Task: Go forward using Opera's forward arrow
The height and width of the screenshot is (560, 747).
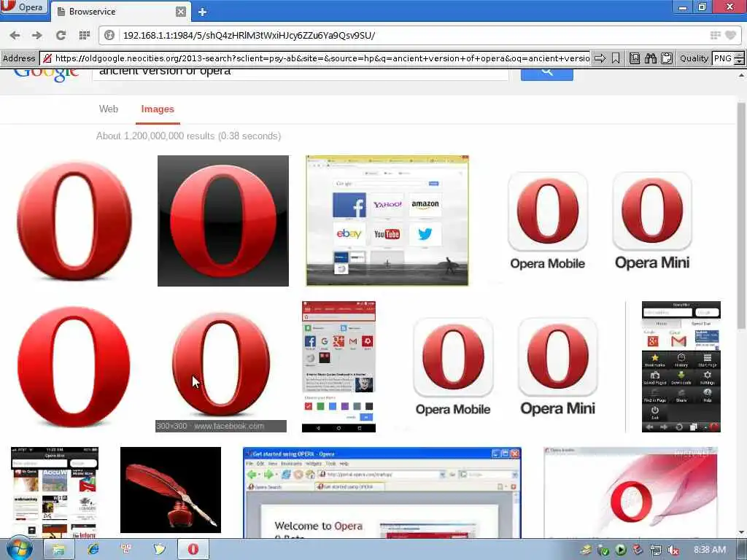Action: coord(37,35)
